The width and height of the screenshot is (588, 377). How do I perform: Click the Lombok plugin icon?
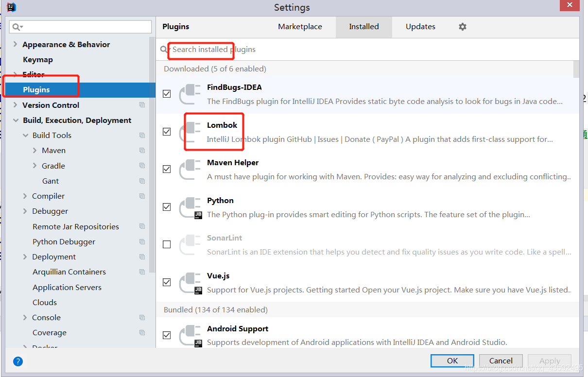point(190,132)
